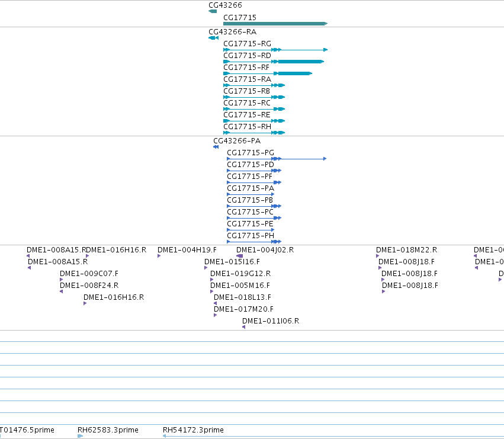Select the teal CG17715 gene bar
This screenshot has height=439, width=504.
pos(275,24)
